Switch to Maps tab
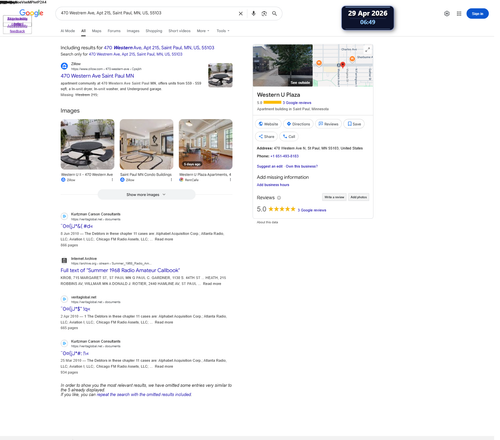 click(x=97, y=31)
